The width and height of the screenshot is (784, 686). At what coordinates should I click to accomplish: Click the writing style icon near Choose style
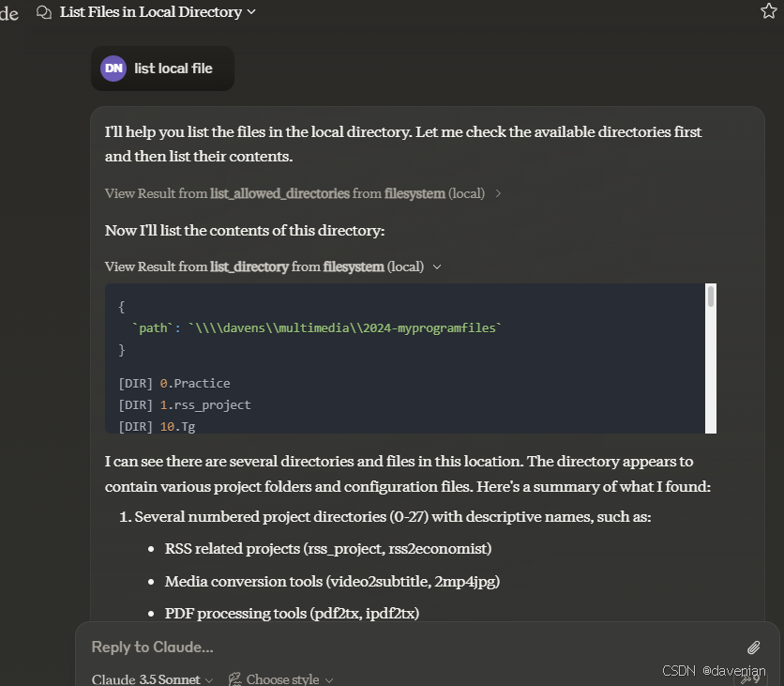pyautogui.click(x=234, y=678)
